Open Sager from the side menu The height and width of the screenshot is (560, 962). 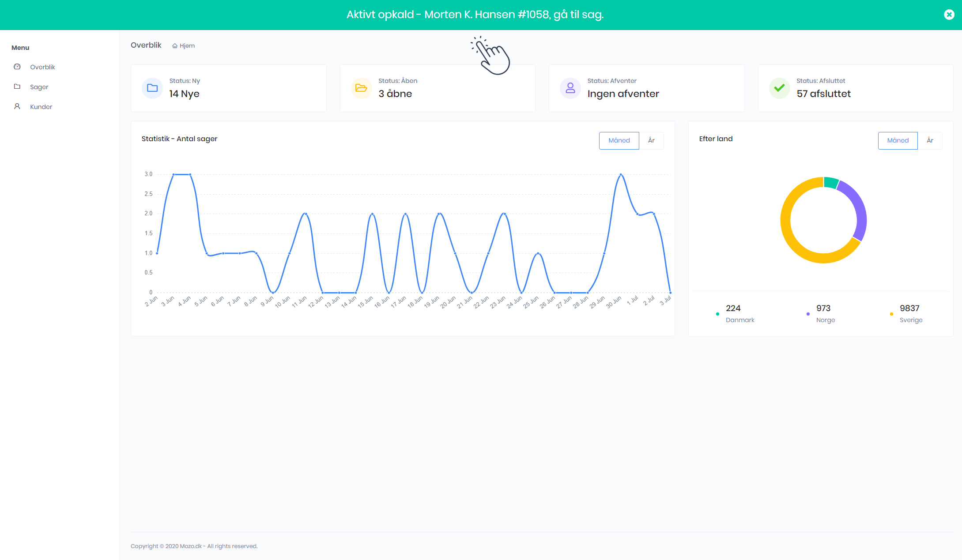pyautogui.click(x=39, y=87)
